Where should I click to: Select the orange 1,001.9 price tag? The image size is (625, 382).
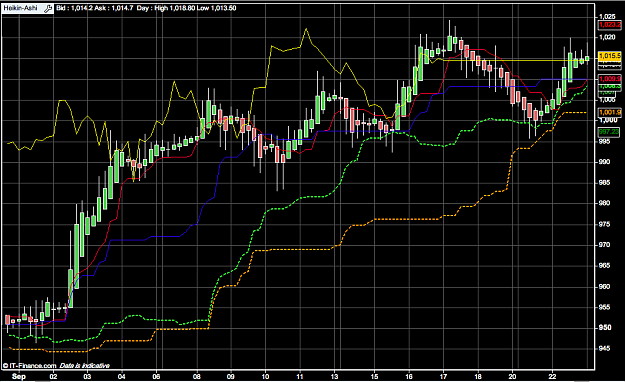pos(610,112)
